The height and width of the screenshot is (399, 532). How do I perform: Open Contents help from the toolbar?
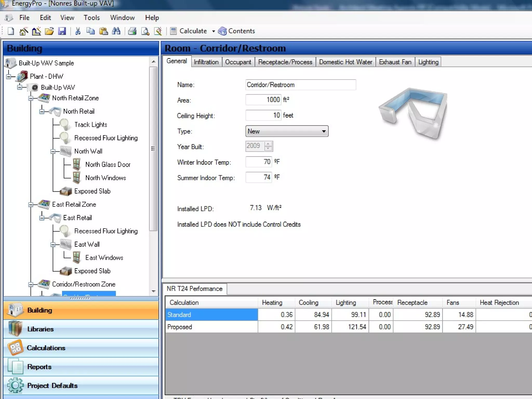237,31
